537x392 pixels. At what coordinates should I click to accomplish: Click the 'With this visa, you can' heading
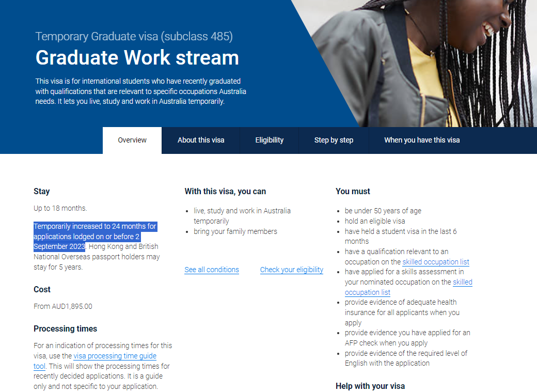pos(225,191)
